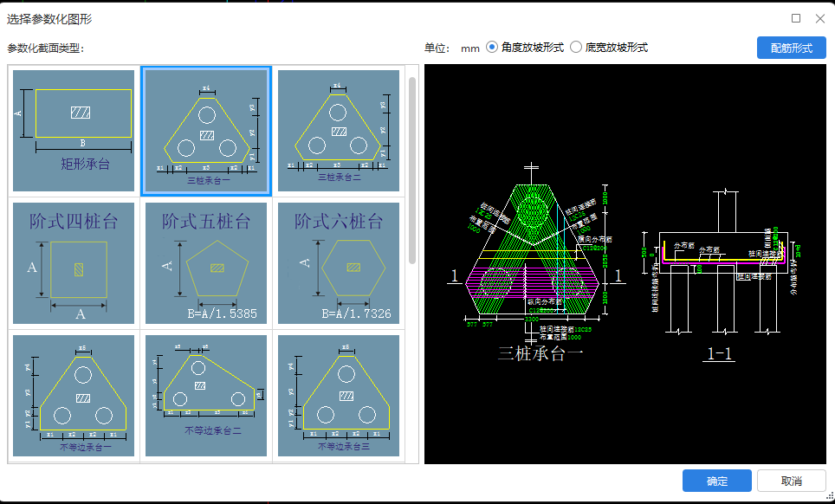
Task: Select the 阶式六桩台 thumbnail
Action: pos(339,263)
